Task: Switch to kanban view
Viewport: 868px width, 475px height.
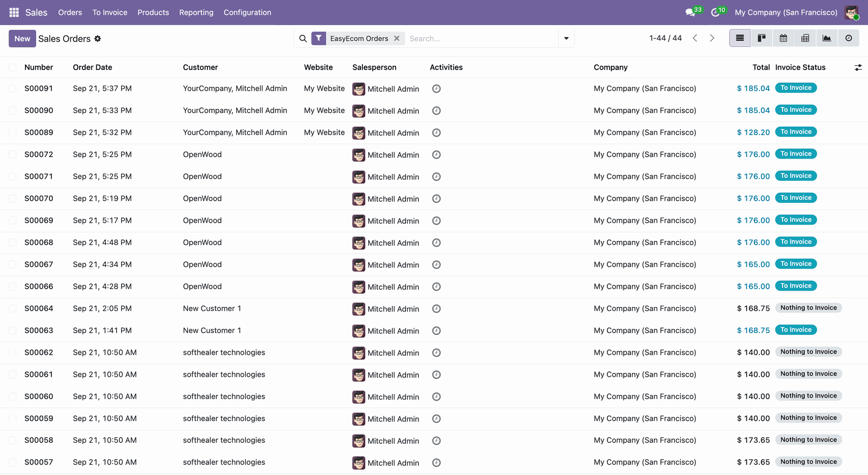Action: 762,38
